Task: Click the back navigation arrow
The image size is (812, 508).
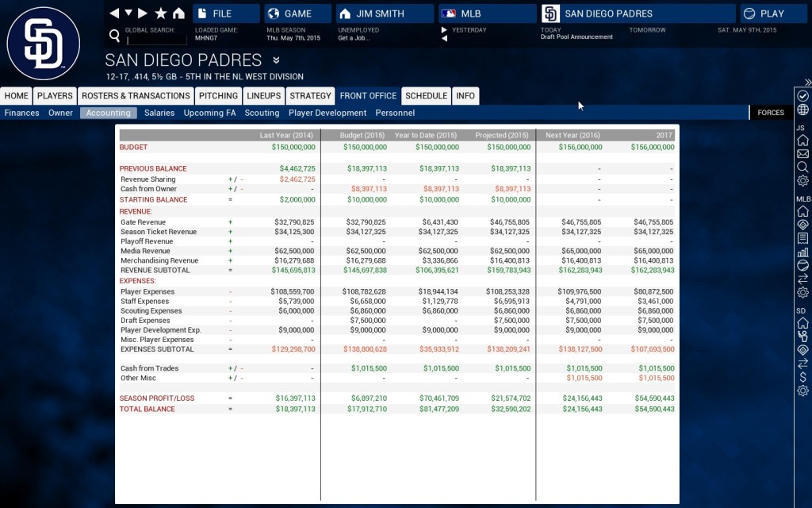Action: click(x=114, y=13)
